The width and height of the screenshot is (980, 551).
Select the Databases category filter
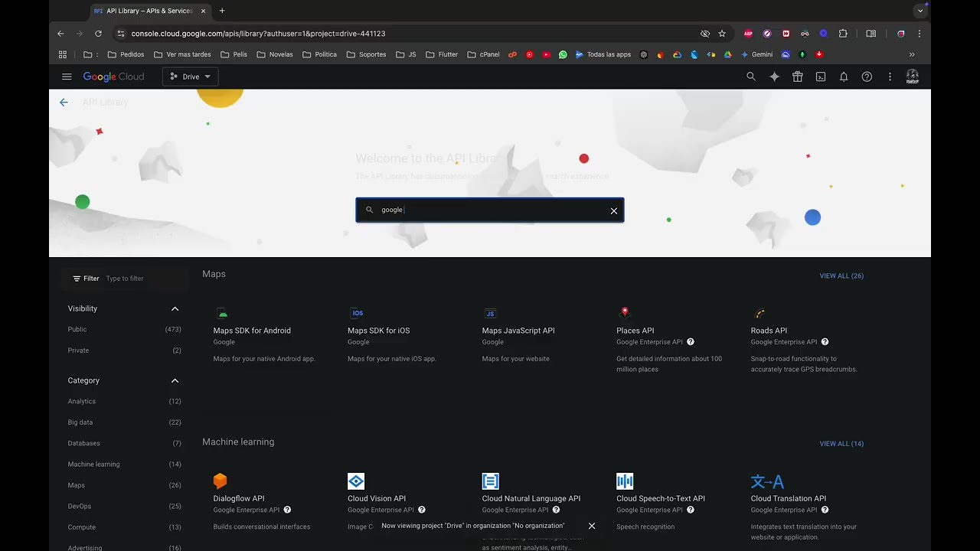coord(84,443)
